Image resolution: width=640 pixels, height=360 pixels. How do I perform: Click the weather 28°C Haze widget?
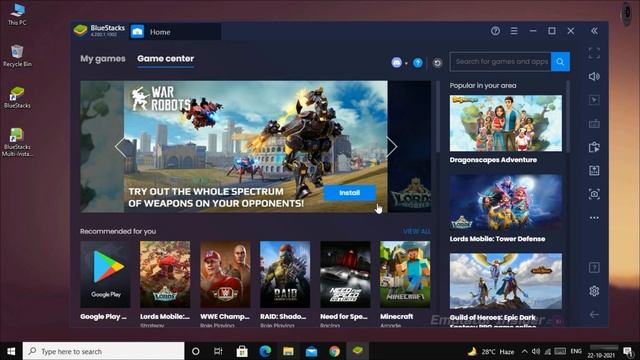491,351
